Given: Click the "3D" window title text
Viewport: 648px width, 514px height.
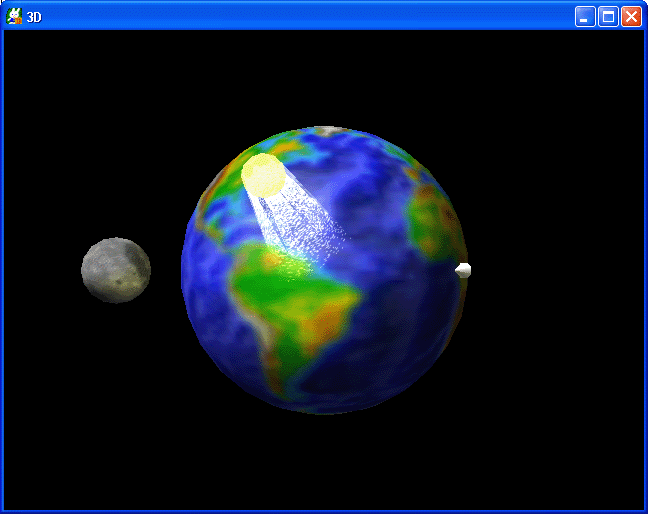Looking at the screenshot, I should 34,17.
